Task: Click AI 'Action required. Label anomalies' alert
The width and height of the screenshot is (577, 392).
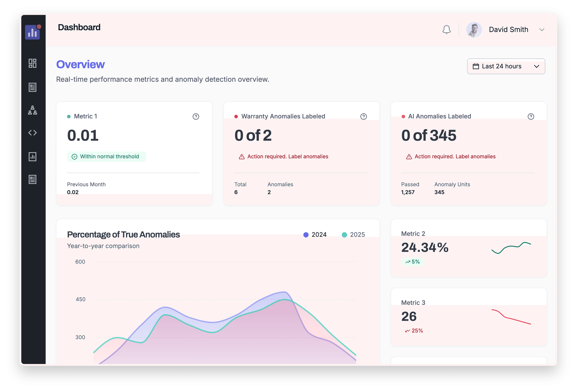Action: point(451,157)
